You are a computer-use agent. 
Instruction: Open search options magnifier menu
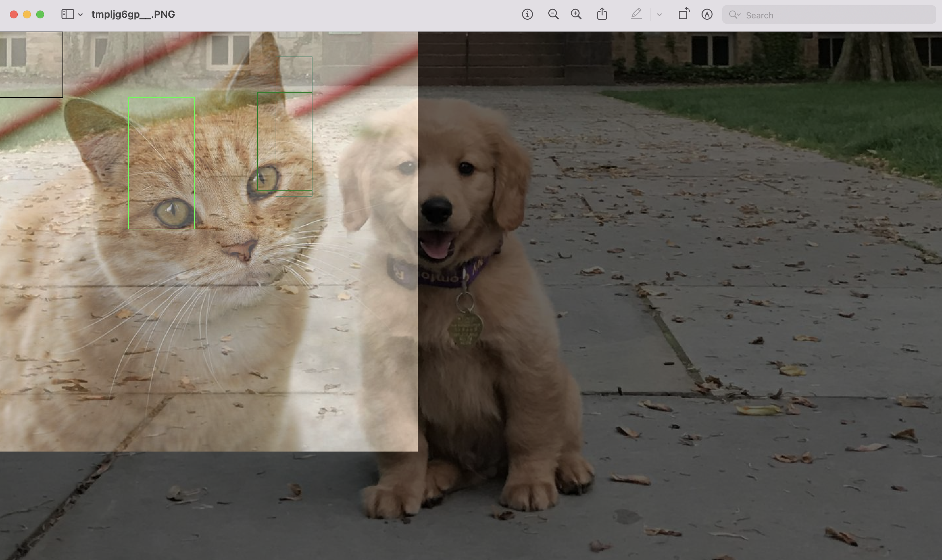pos(734,15)
